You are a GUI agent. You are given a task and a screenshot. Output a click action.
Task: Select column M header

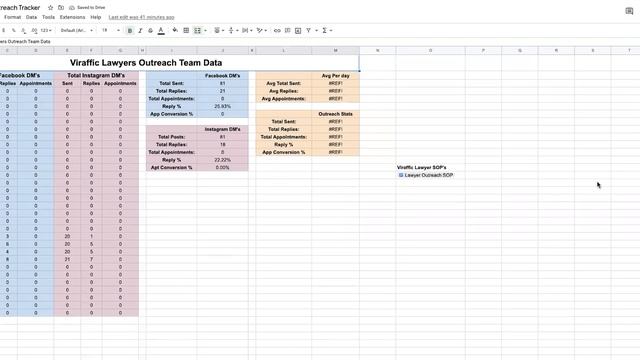click(x=336, y=51)
